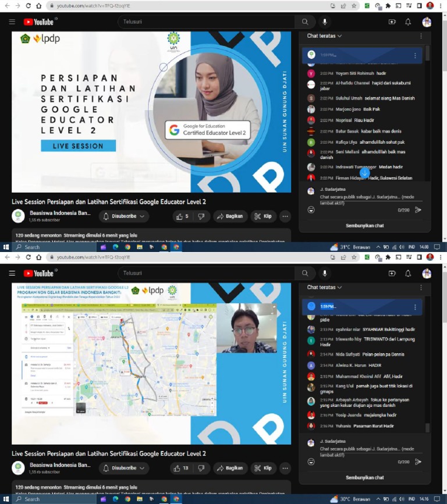This screenshot has height=504, width=447.
Task: Click the video showing the Certified Educator Level 2 banner
Action: pos(151,112)
